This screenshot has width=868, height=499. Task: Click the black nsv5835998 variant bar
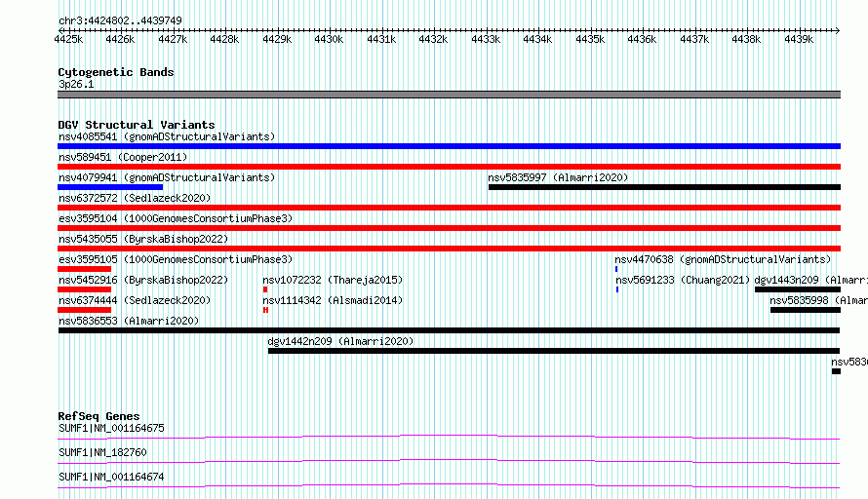click(806, 310)
